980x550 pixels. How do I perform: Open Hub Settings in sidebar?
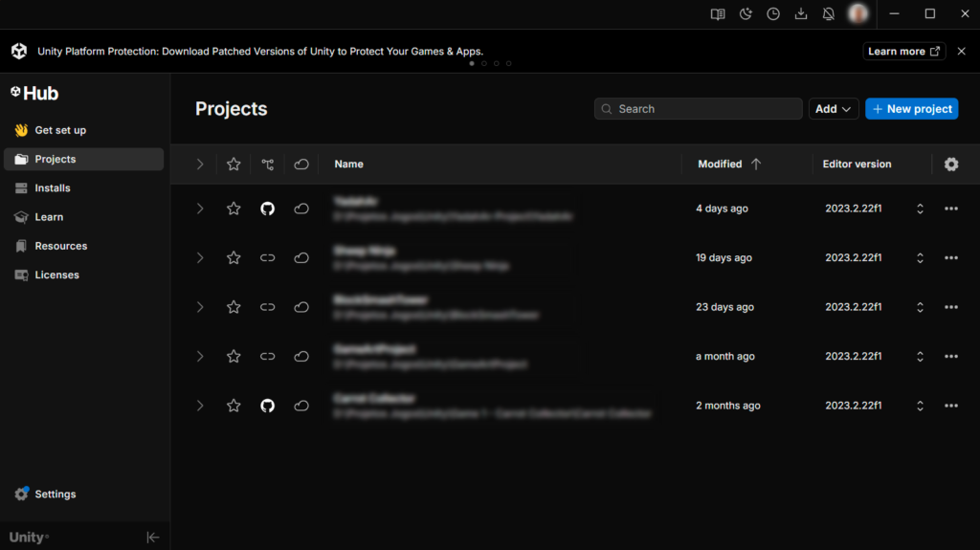(x=84, y=494)
